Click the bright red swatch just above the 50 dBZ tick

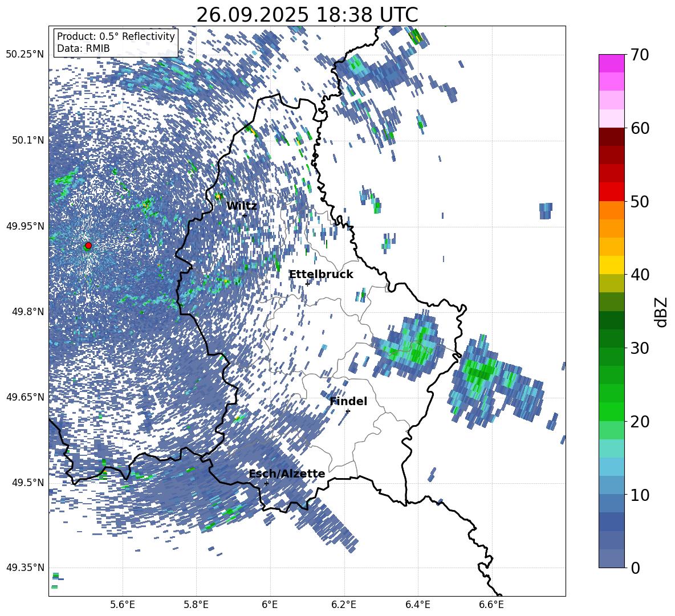[611, 192]
